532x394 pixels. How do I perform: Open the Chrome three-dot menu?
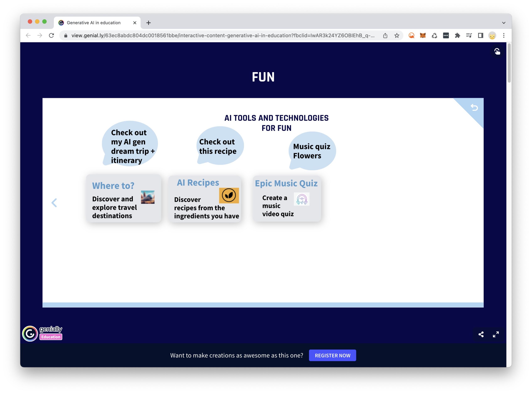(x=504, y=36)
